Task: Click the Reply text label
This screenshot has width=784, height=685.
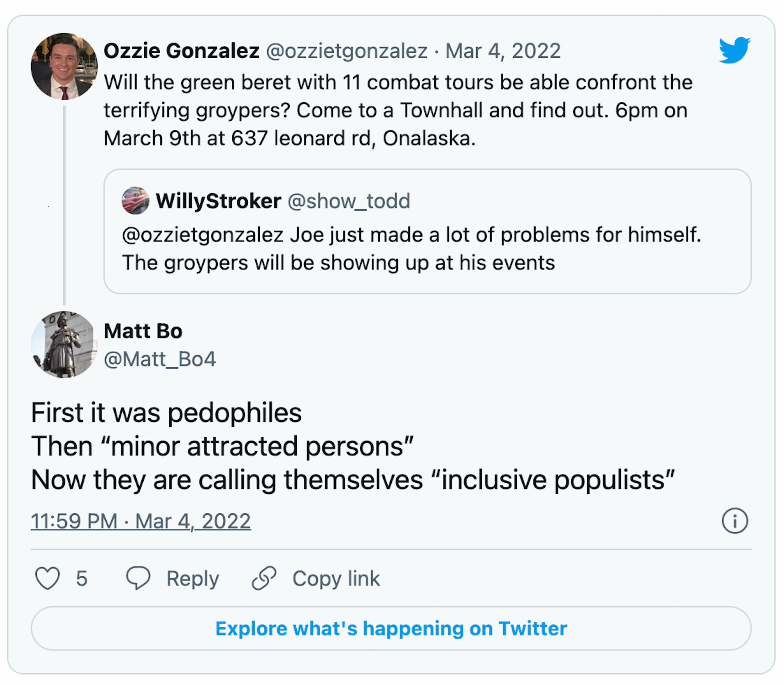Action: click(193, 578)
